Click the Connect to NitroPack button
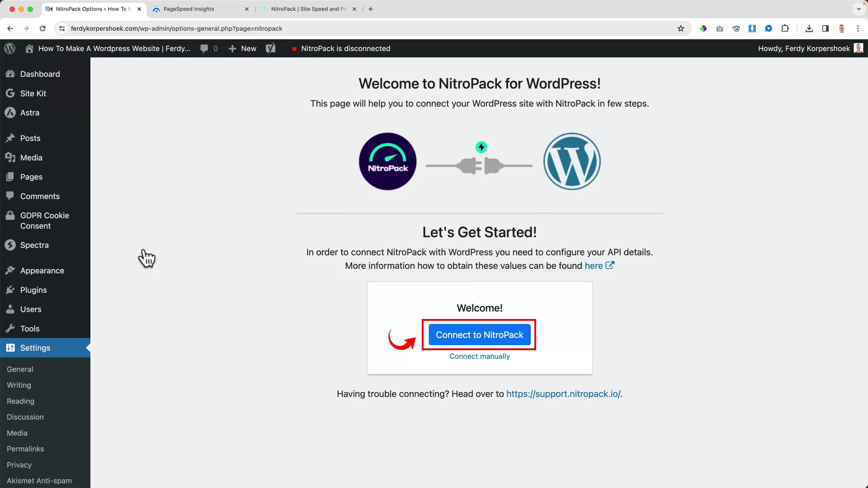 tap(479, 335)
